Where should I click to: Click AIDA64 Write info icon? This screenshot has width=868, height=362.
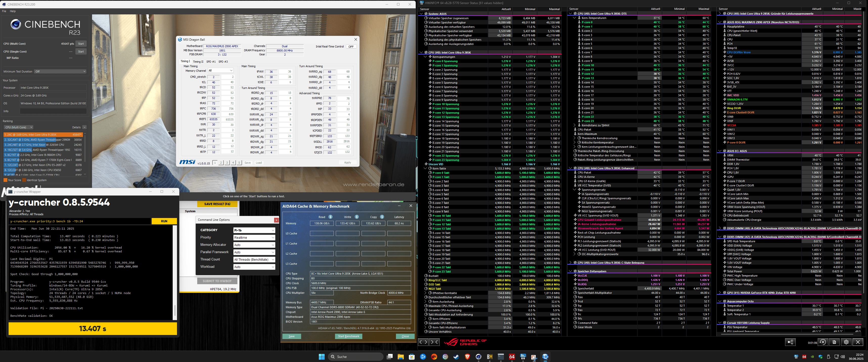click(x=357, y=217)
